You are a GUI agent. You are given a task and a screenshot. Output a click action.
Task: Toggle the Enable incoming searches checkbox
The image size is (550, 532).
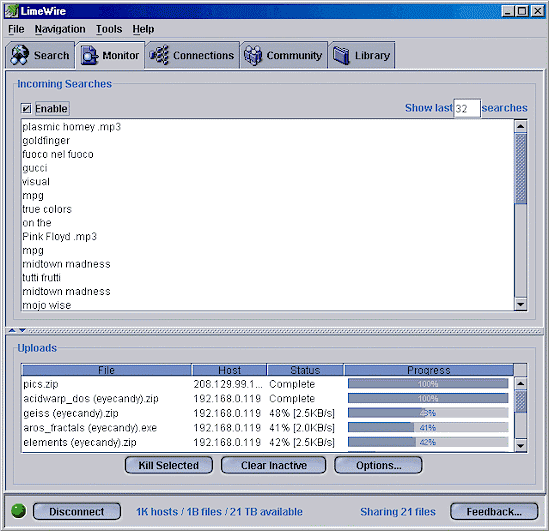(x=26, y=108)
